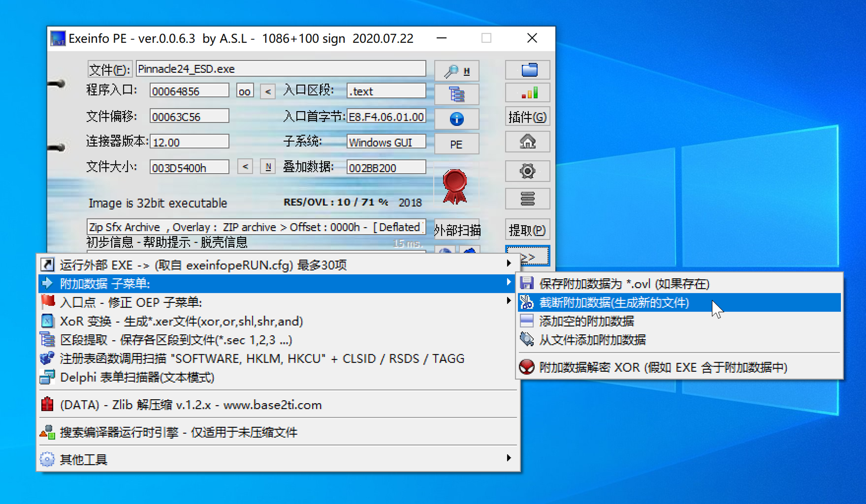
Task: Open file with the blue folder button
Action: [x=527, y=70]
